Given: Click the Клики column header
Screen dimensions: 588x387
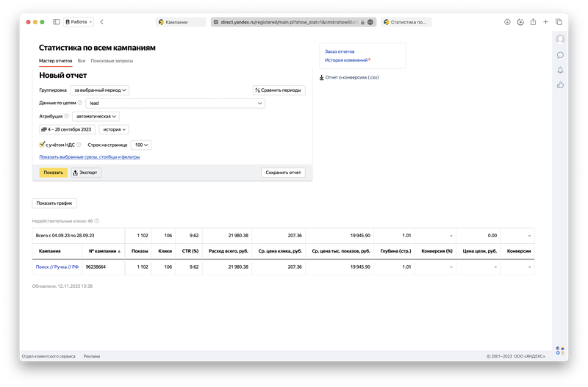Looking at the screenshot, I should tap(165, 251).
